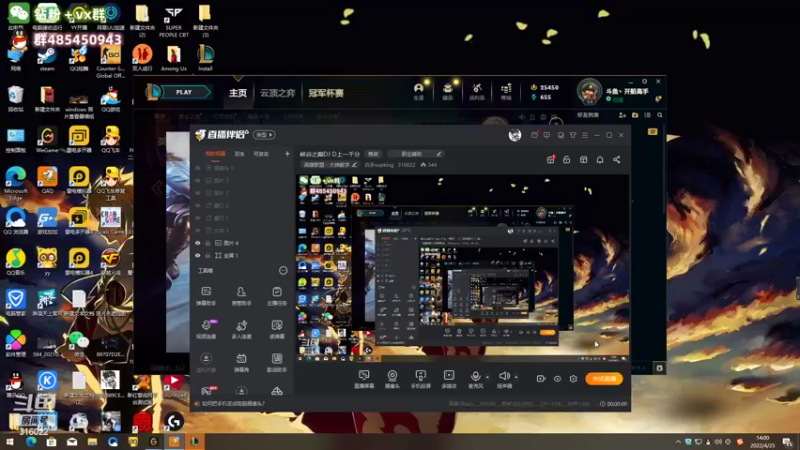Click the lock icon in companion header
The height and width of the screenshot is (450, 800).
click(x=566, y=160)
